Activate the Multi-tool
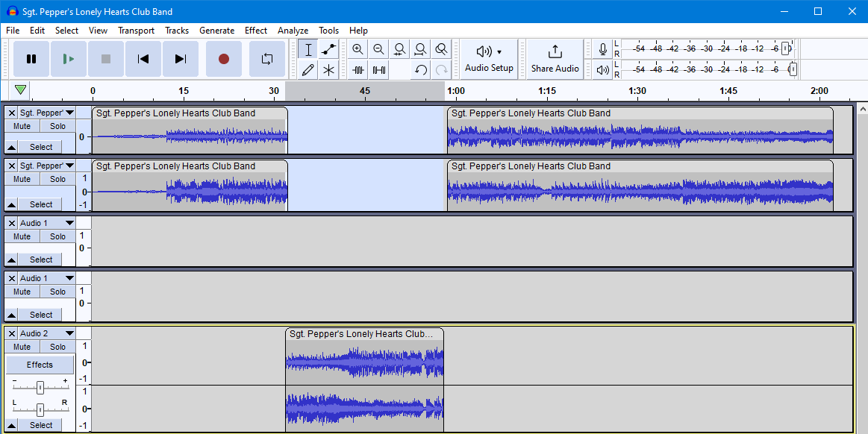This screenshot has width=868, height=434. (x=328, y=69)
